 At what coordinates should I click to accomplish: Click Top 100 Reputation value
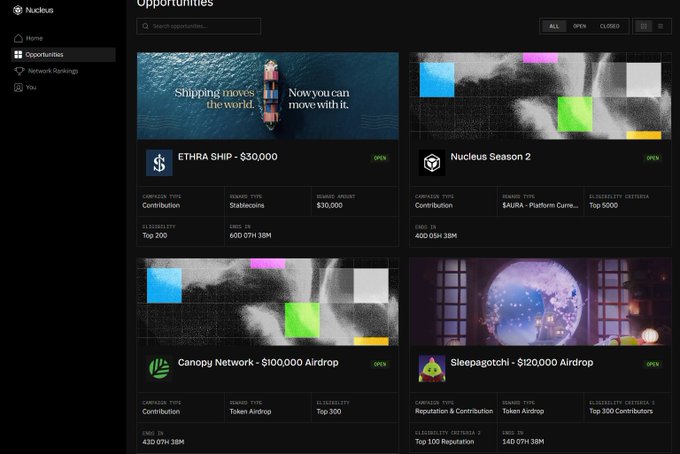[x=445, y=441]
